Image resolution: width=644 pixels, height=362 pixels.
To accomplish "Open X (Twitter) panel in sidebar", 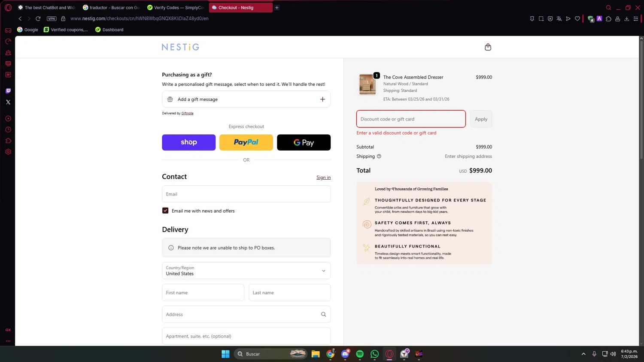I will (8, 102).
